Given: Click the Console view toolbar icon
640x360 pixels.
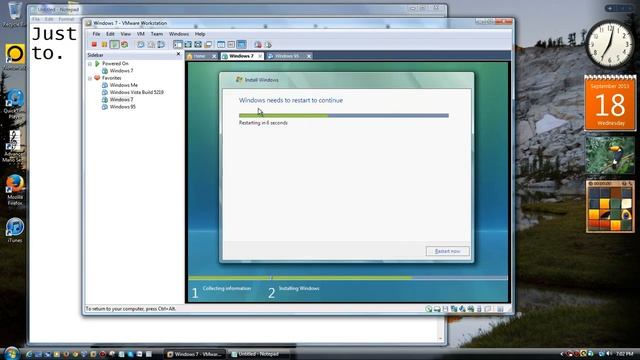Looking at the screenshot, I should (x=241, y=44).
